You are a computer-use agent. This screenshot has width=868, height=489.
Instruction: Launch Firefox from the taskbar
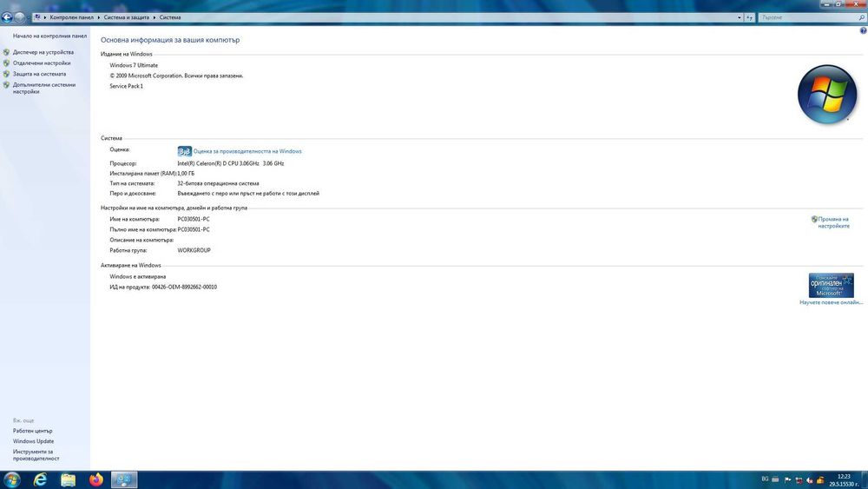click(96, 479)
